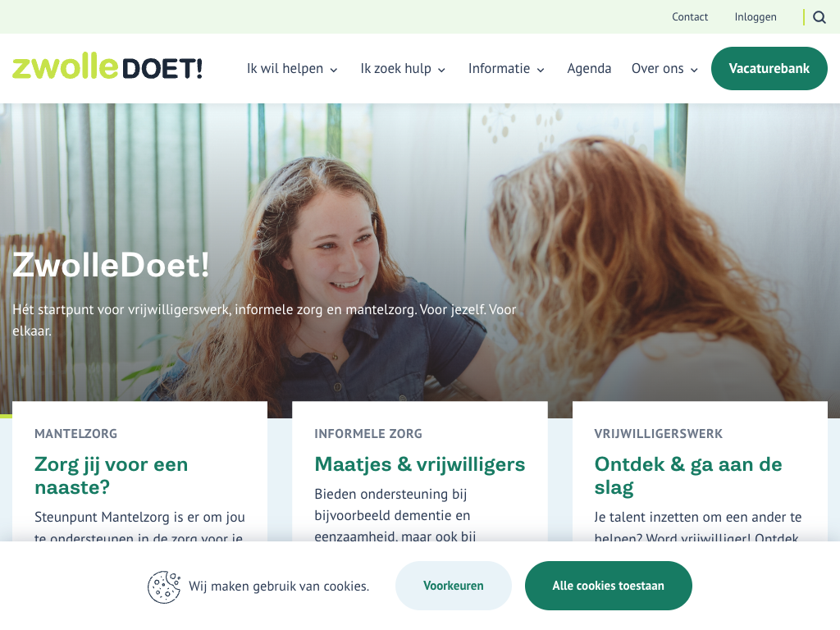
Task: Open the search magnifier icon
Action: 819,17
